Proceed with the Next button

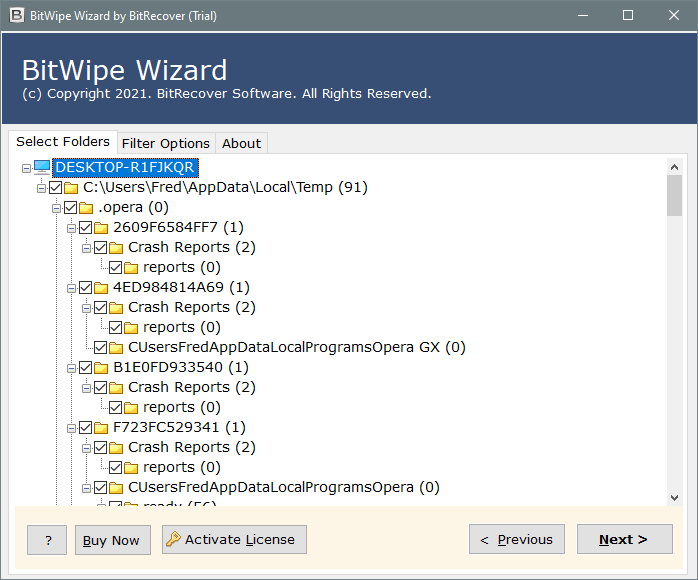pos(625,539)
